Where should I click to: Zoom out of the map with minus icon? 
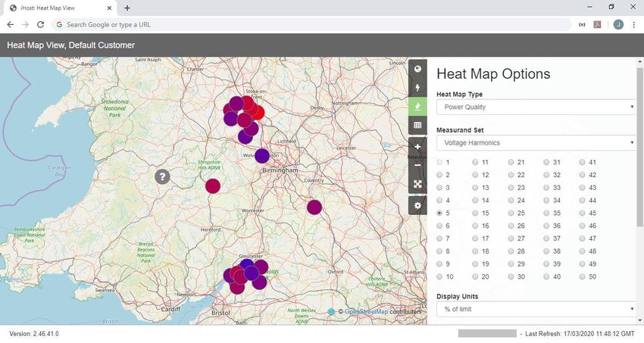tap(417, 165)
